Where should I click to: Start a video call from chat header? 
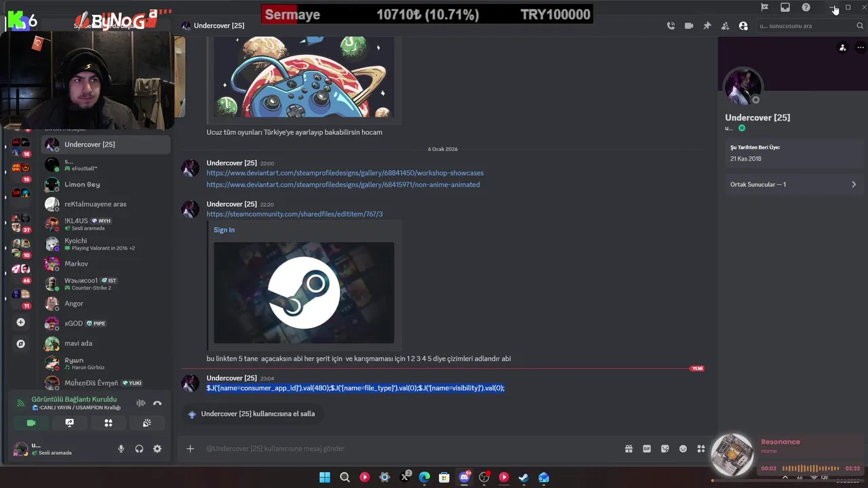click(689, 26)
